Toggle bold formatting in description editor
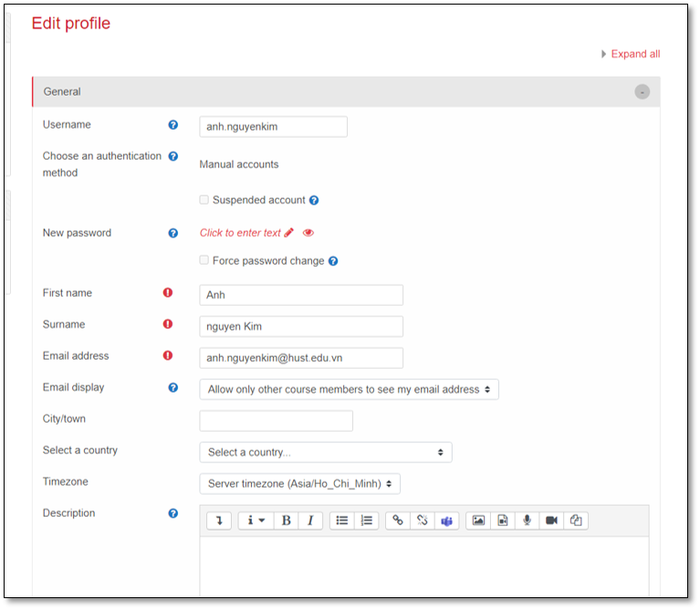This screenshot has width=700, height=610. click(287, 521)
